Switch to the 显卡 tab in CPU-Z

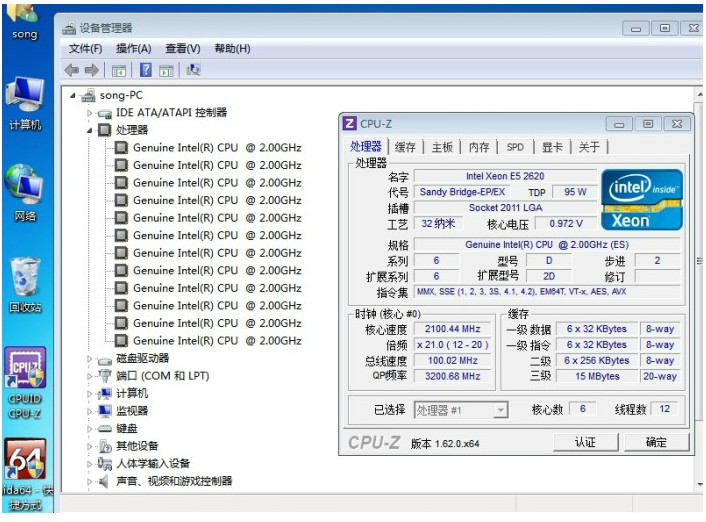(552, 147)
